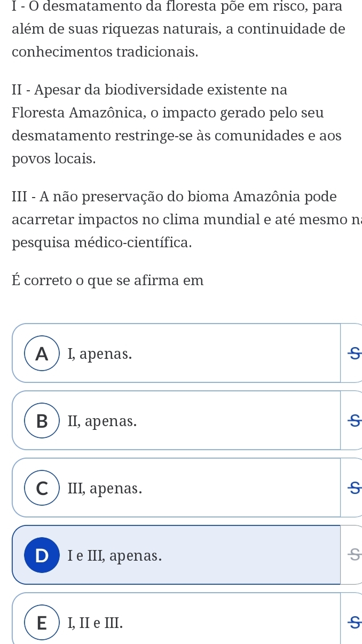Click the prompt 'É correto o que se afirma em'

point(107,280)
